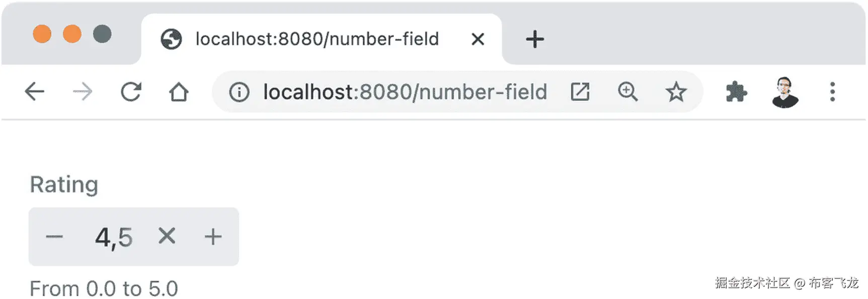Click the Rating field label

click(64, 184)
